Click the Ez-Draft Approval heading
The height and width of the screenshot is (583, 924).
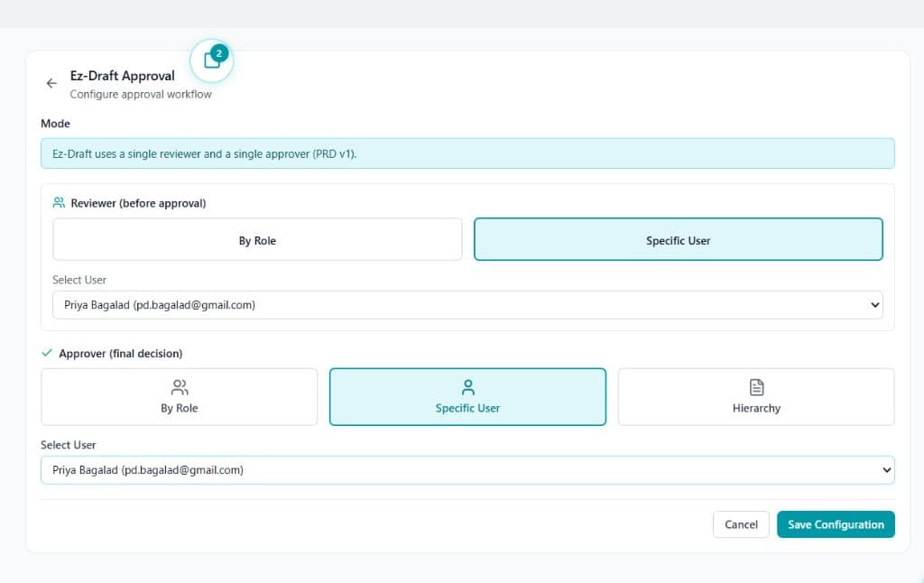[x=123, y=76]
